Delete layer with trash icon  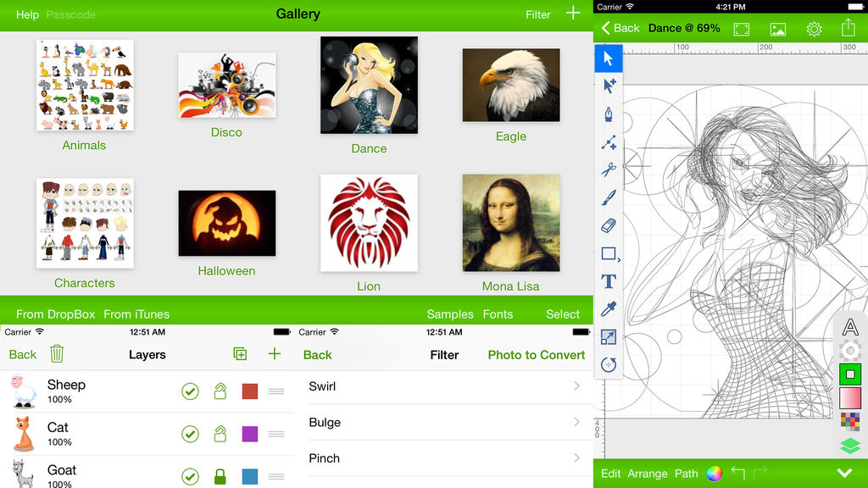coord(57,353)
